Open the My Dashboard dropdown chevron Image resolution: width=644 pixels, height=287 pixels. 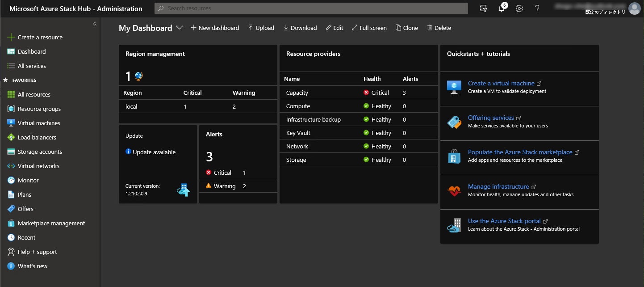[180, 28]
